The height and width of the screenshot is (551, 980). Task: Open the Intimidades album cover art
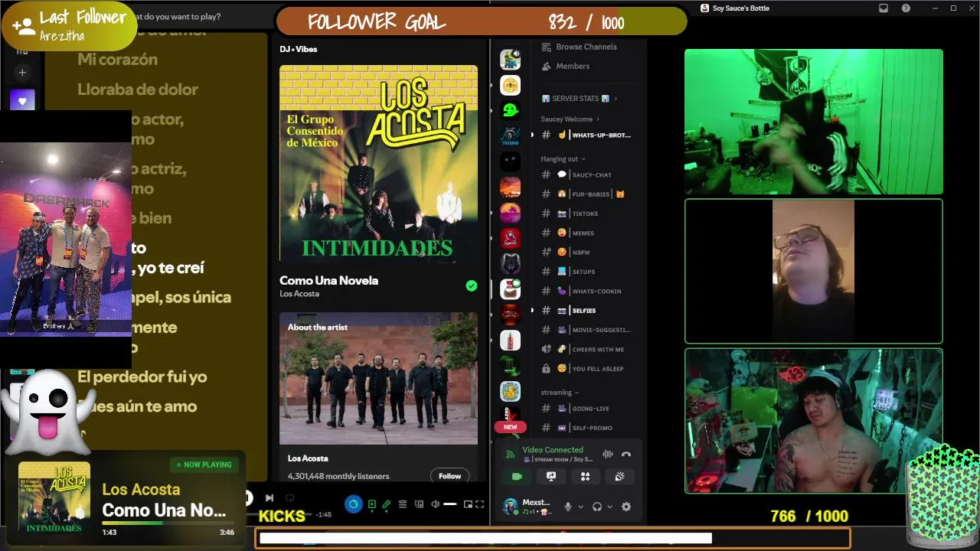click(x=378, y=163)
